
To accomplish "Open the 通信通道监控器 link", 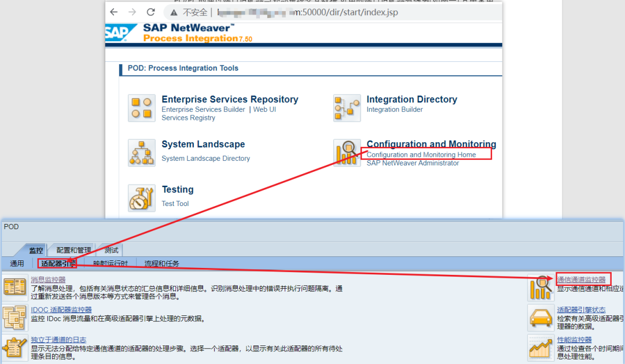I will (581, 280).
